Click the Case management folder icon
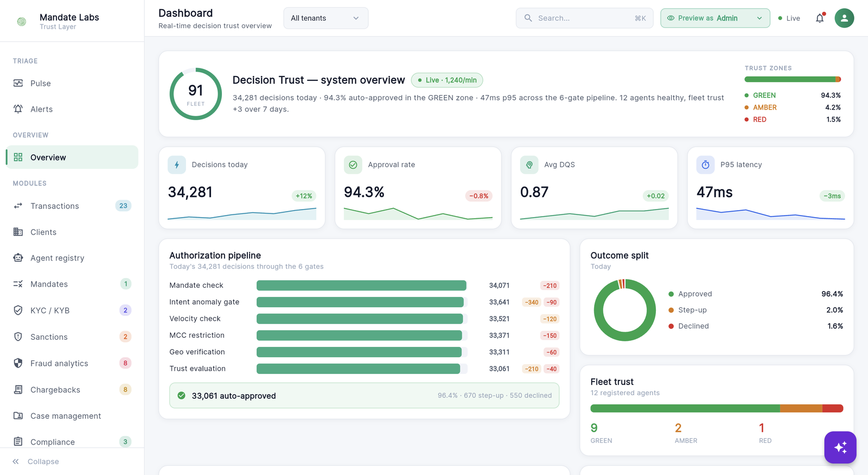Image resolution: width=868 pixels, height=475 pixels. [x=18, y=416]
